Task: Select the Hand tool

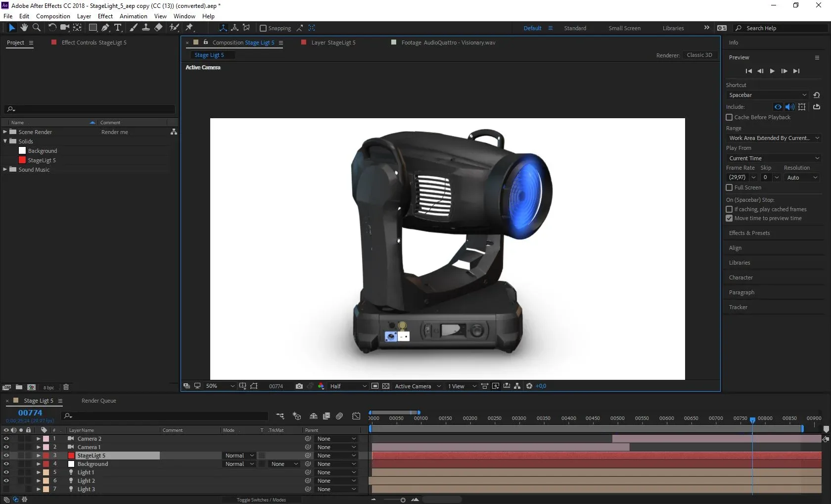Action: point(24,28)
